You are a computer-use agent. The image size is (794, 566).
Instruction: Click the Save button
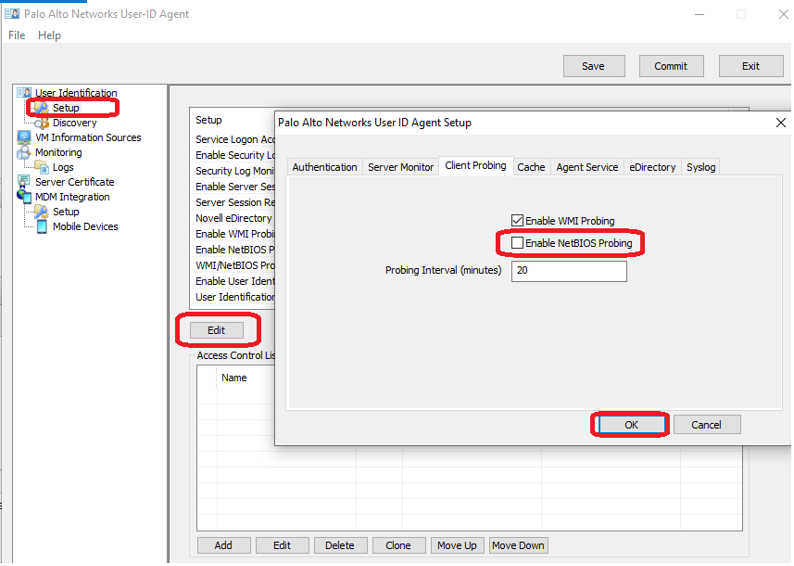pos(593,66)
